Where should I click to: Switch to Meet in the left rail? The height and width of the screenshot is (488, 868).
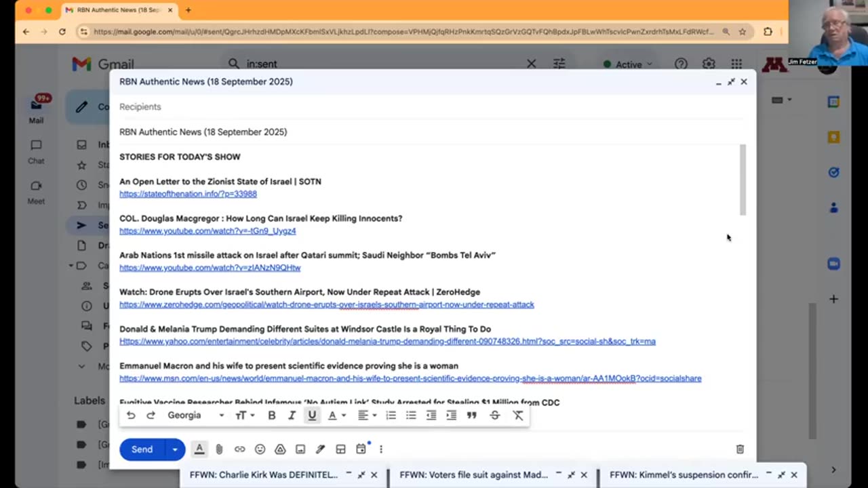click(x=36, y=192)
